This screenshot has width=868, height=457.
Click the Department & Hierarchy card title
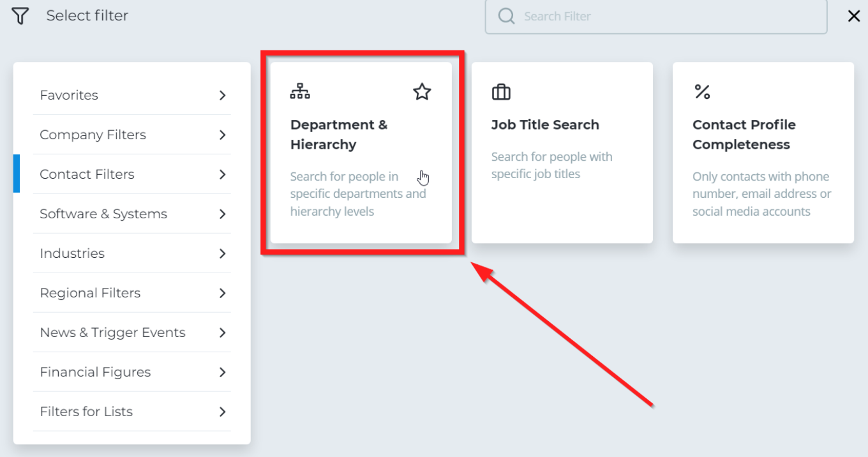(339, 135)
